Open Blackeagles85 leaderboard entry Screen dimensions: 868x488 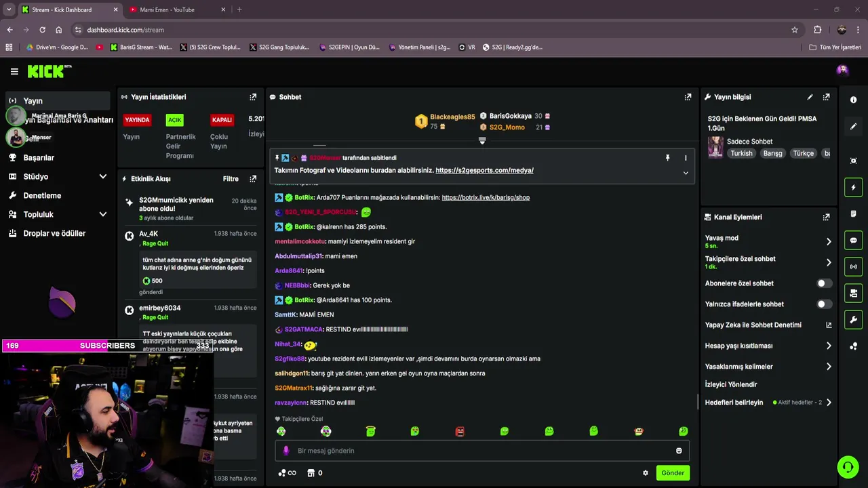[445, 121]
